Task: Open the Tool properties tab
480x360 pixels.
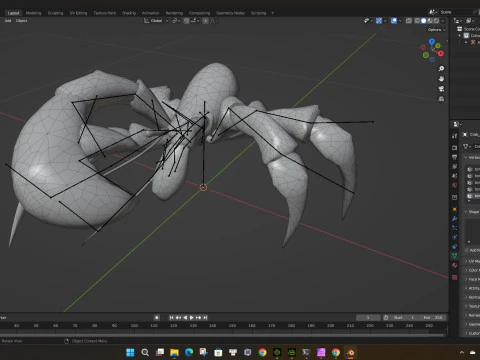Action: (x=455, y=135)
